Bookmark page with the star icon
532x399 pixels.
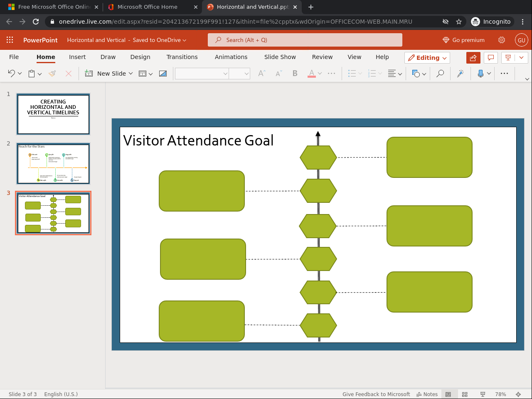[459, 22]
